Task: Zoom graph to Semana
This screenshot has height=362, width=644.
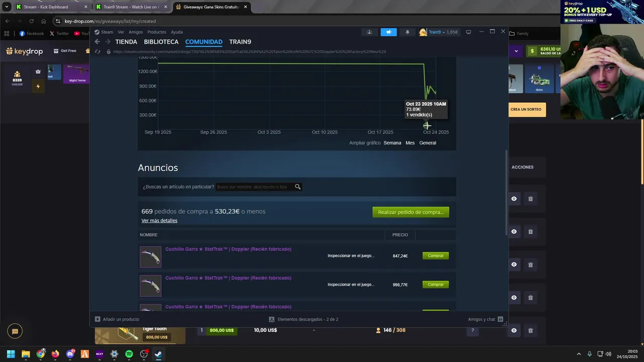Action: point(392,143)
